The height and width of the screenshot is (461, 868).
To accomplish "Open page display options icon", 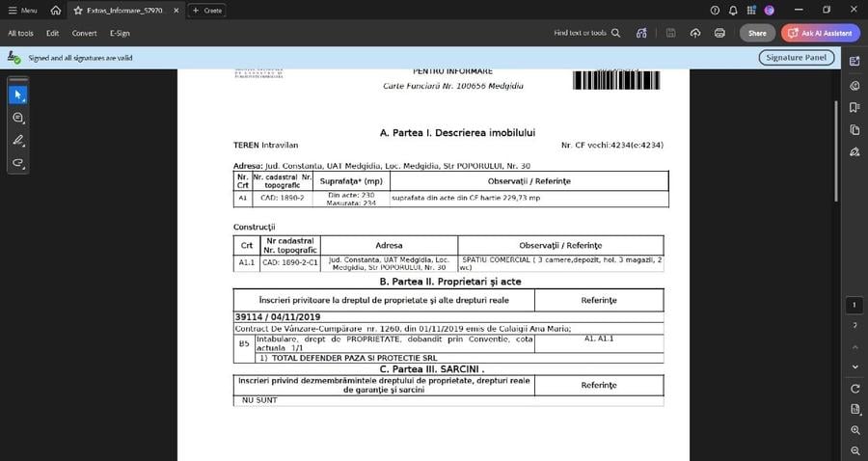I will click(854, 410).
